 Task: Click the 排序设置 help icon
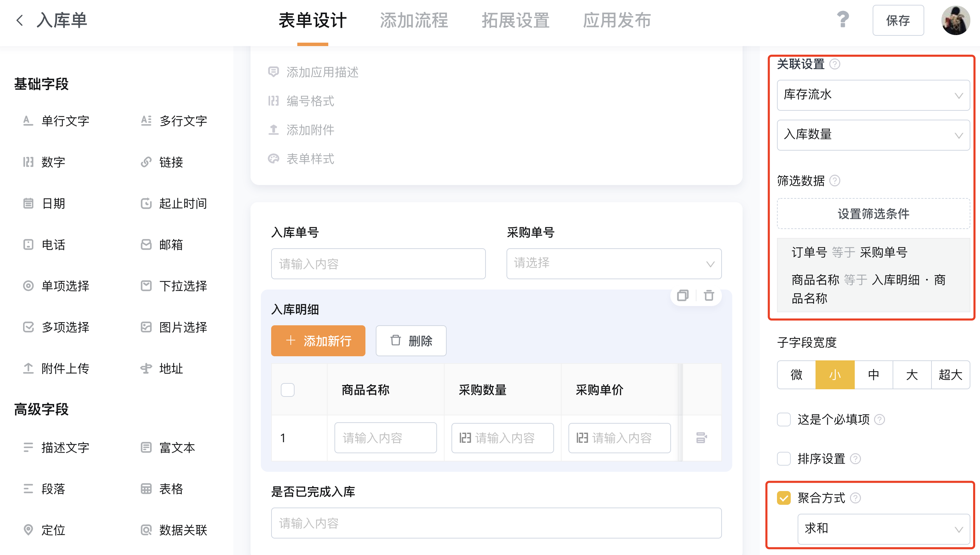point(855,459)
